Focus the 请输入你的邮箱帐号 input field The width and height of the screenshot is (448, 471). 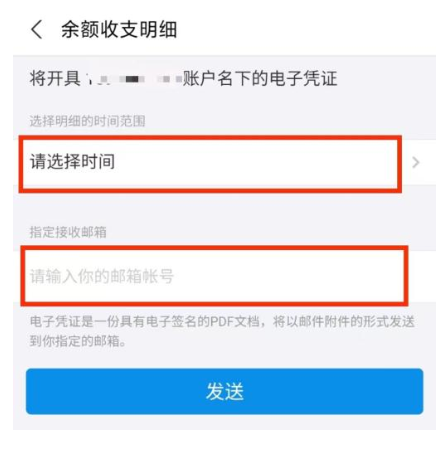[x=224, y=276]
